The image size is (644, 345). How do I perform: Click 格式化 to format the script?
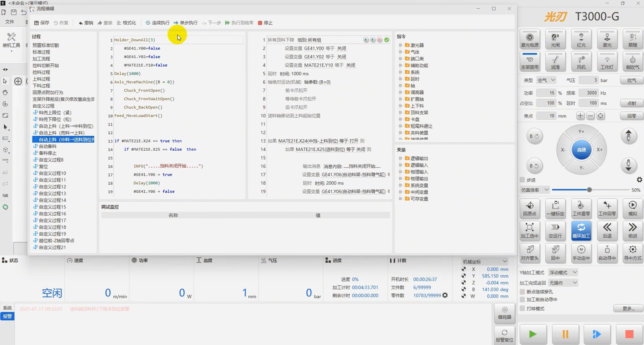(x=126, y=23)
